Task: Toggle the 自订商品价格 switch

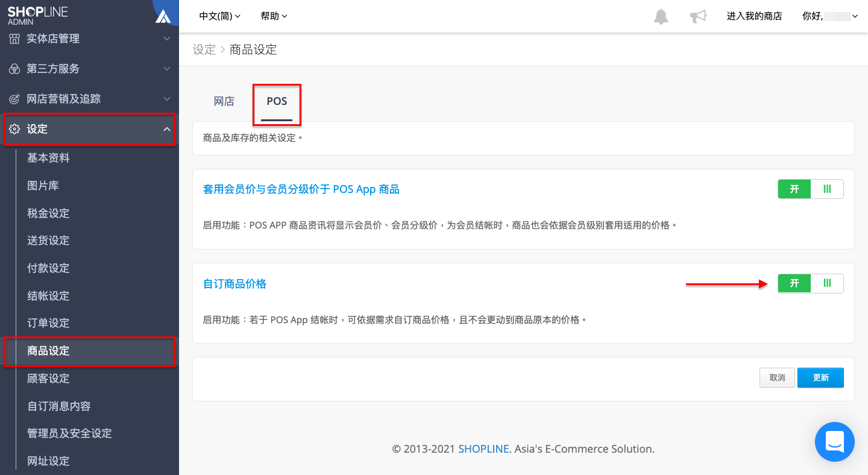Action: click(811, 283)
